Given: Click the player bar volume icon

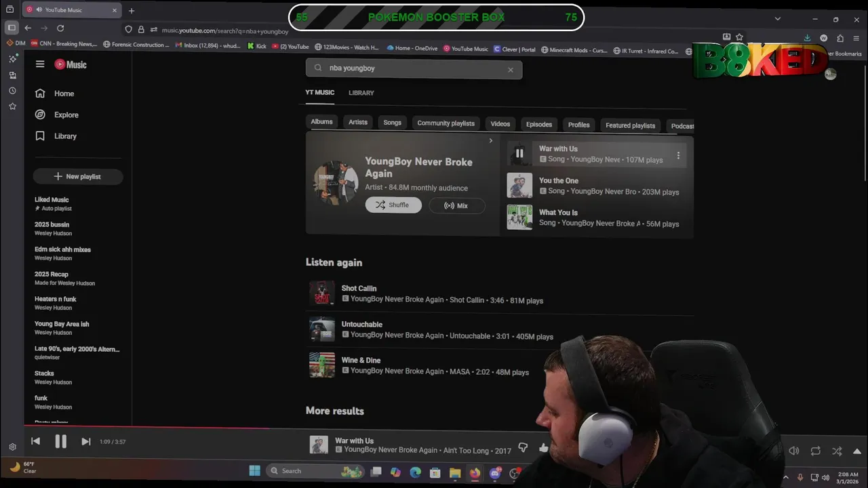Looking at the screenshot, I should (794, 451).
